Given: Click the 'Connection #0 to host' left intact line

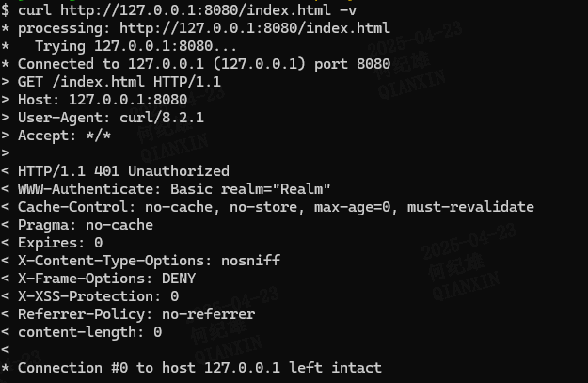Looking at the screenshot, I should click(x=199, y=368).
